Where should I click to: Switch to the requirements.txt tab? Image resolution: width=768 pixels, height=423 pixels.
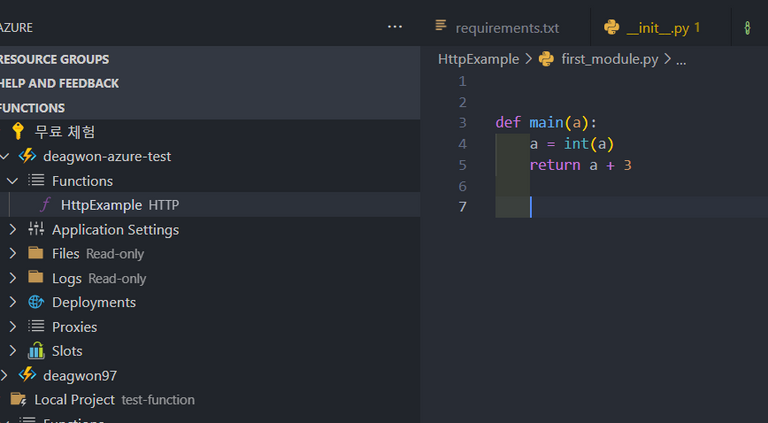[x=506, y=27]
